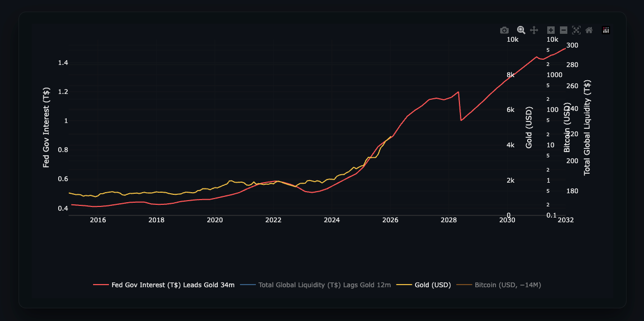644x321 pixels.
Task: Click the 0.8 tick on left axis
Action: click(63, 150)
